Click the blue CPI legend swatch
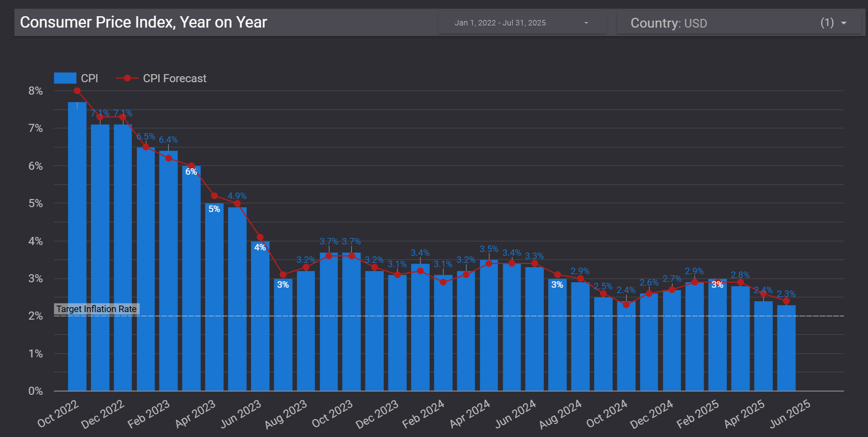This screenshot has width=868, height=437. 65,78
